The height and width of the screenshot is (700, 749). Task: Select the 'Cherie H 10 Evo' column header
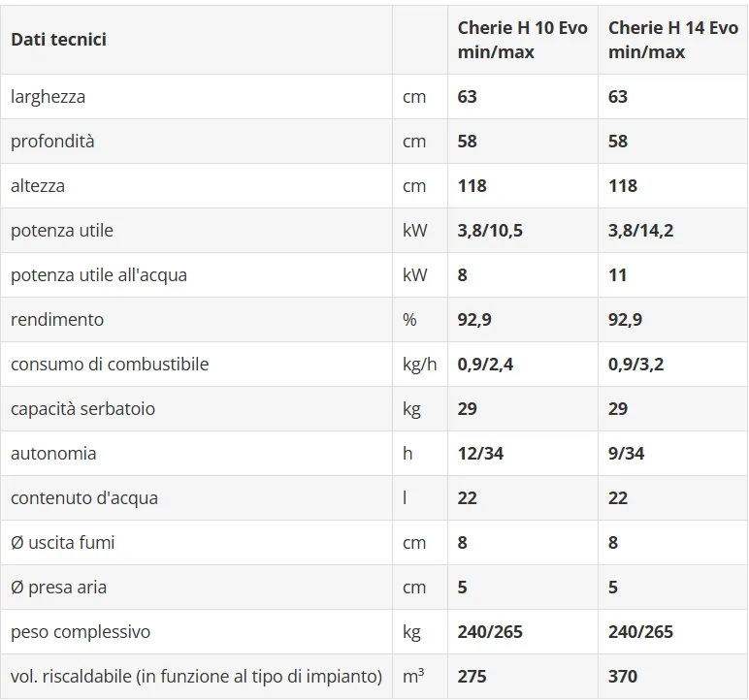click(522, 40)
